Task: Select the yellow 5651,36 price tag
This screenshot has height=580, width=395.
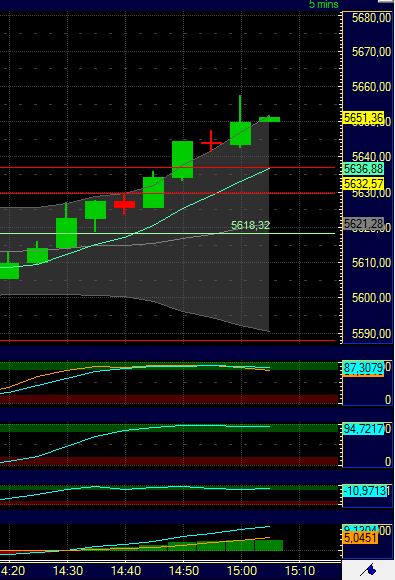Action: (x=363, y=118)
